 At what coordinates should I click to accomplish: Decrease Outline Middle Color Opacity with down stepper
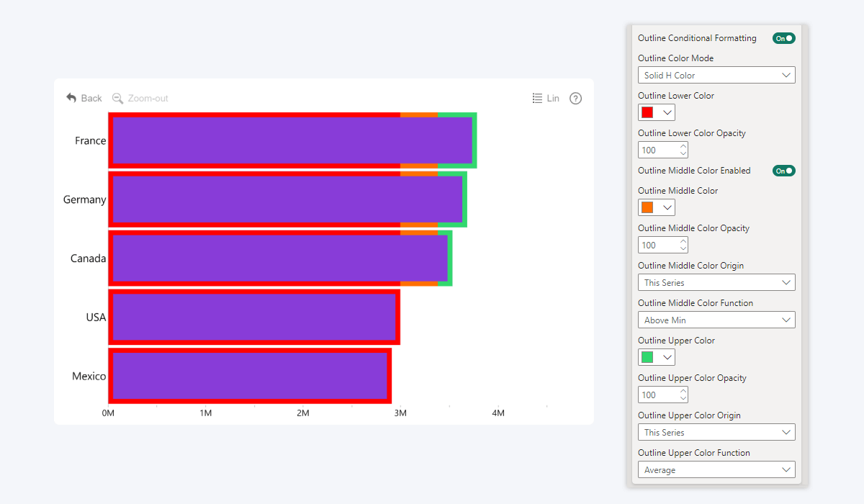point(683,249)
